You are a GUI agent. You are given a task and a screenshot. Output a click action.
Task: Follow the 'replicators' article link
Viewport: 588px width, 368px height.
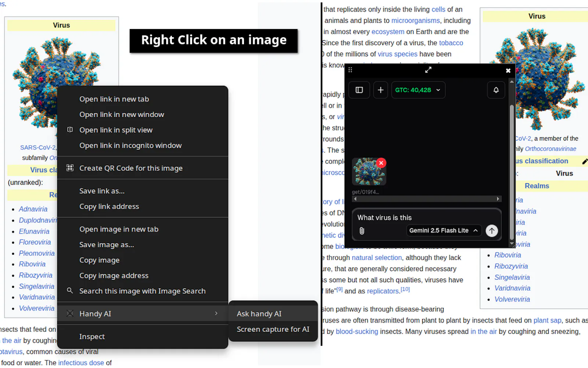tap(383, 291)
